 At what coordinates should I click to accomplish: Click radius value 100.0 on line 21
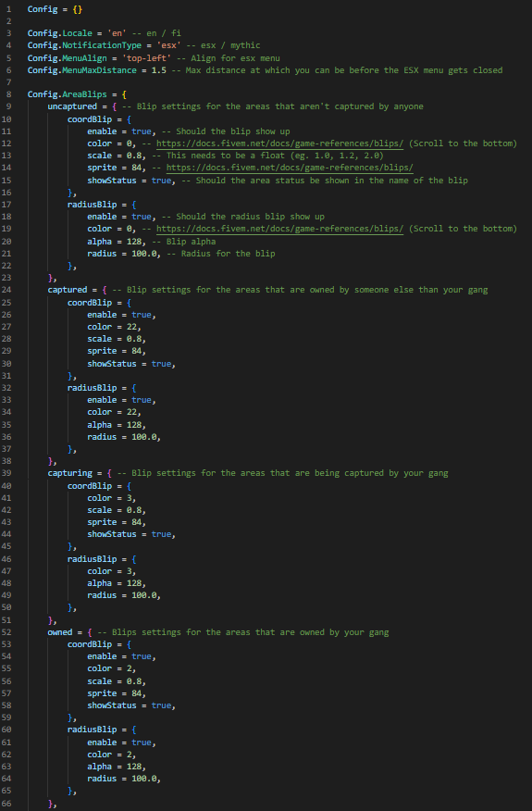[143, 254]
